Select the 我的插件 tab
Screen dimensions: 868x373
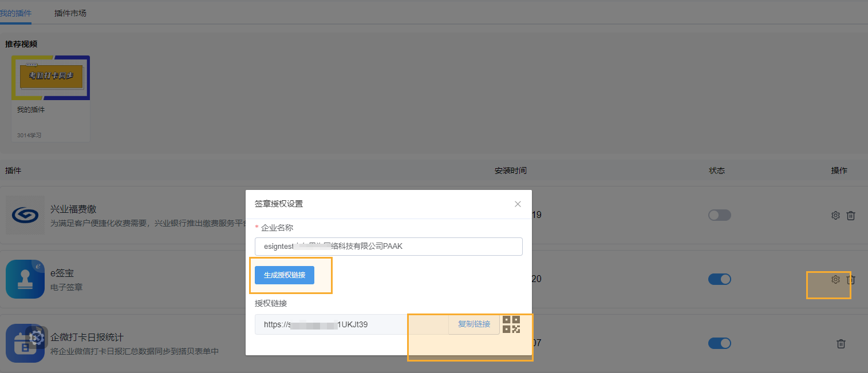15,13
